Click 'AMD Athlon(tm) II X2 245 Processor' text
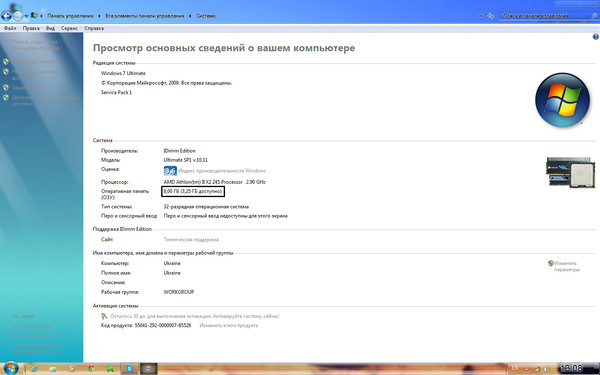The height and width of the screenshot is (375, 600). click(203, 182)
